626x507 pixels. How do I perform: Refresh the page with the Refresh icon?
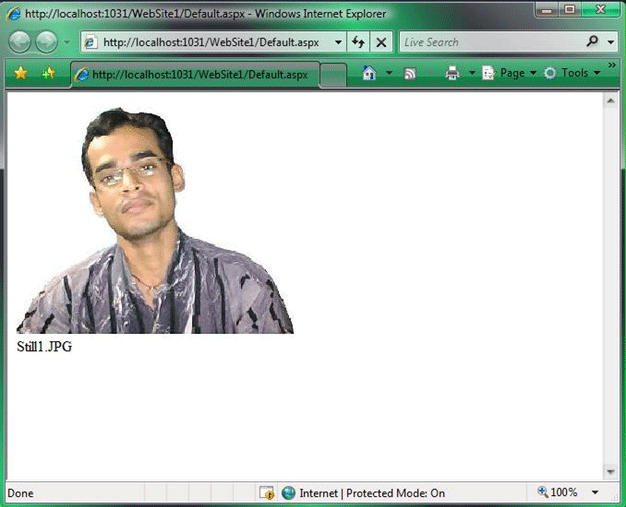(x=358, y=42)
